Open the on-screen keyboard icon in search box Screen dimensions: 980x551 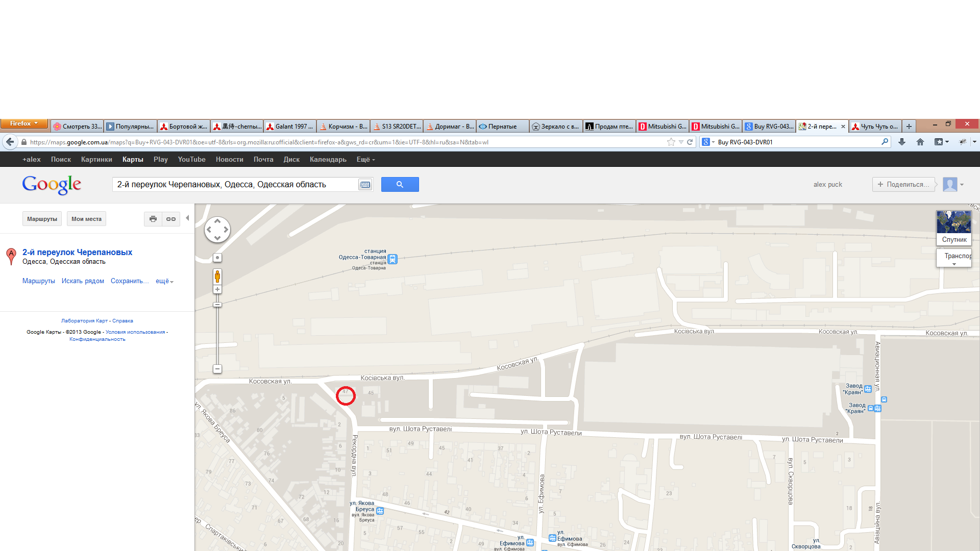pyautogui.click(x=365, y=185)
